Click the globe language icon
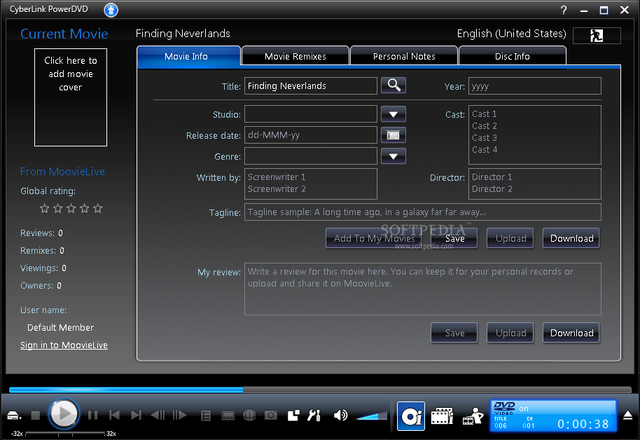This screenshot has height=440, width=640. tap(249, 416)
